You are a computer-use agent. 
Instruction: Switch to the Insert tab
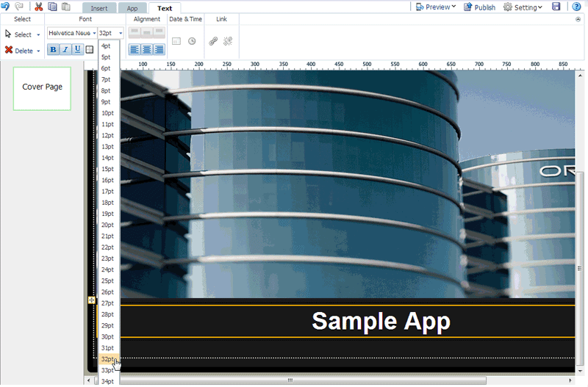click(x=98, y=8)
